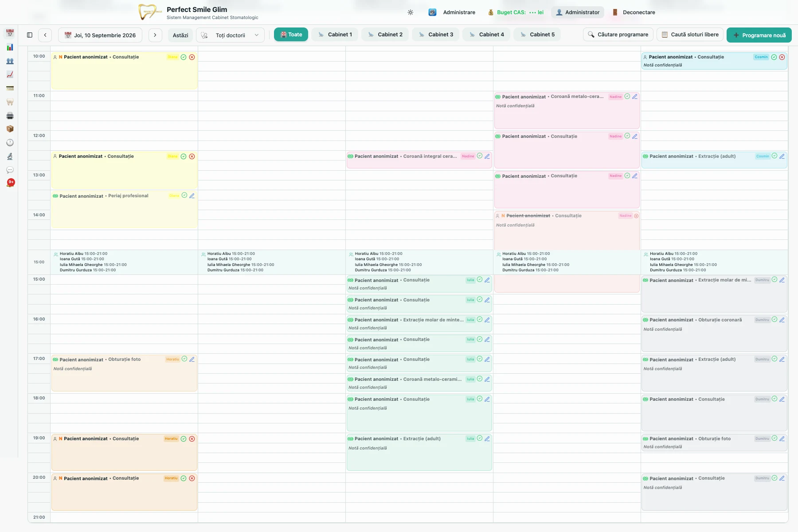This screenshot has width=798, height=532.
Task: Jump to today with Astăzi
Action: click(180, 35)
